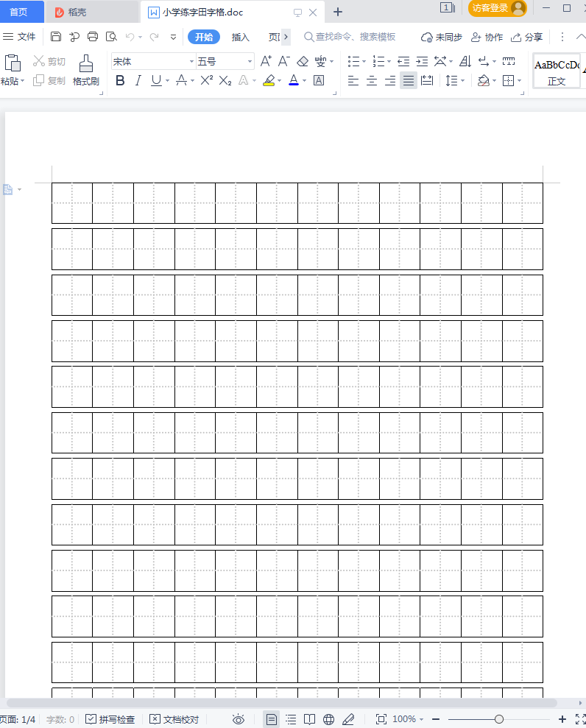Open the font name dropdown (宋体)
The width and height of the screenshot is (586, 728).
coord(153,62)
